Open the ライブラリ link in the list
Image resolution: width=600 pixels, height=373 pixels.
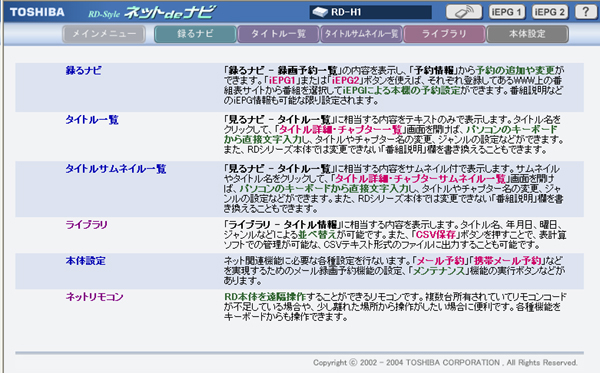(x=86, y=225)
